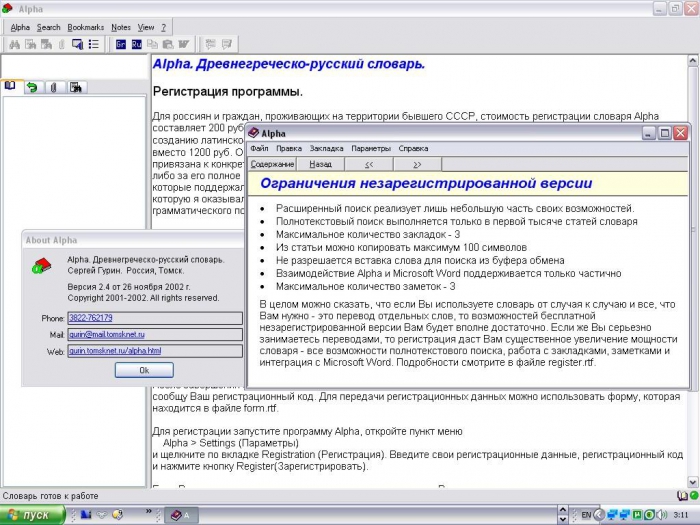The width and height of the screenshot is (700, 525).
Task: Click the paste clipboard toolbar icon
Action: (168, 44)
